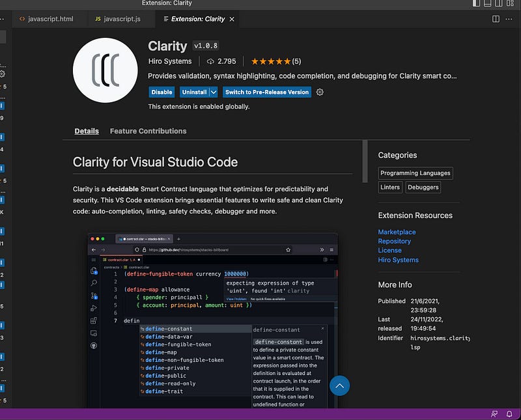Click the version v1.0.8 badge

(x=206, y=46)
